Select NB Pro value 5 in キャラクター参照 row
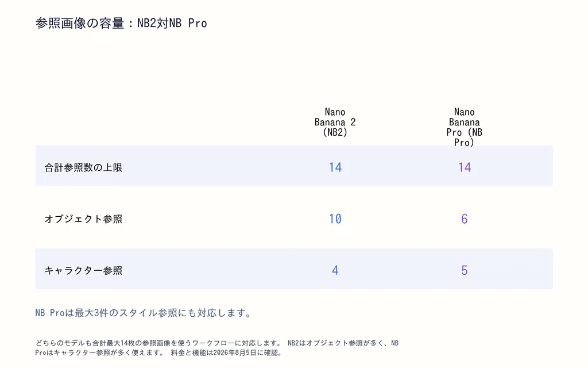 464,270
